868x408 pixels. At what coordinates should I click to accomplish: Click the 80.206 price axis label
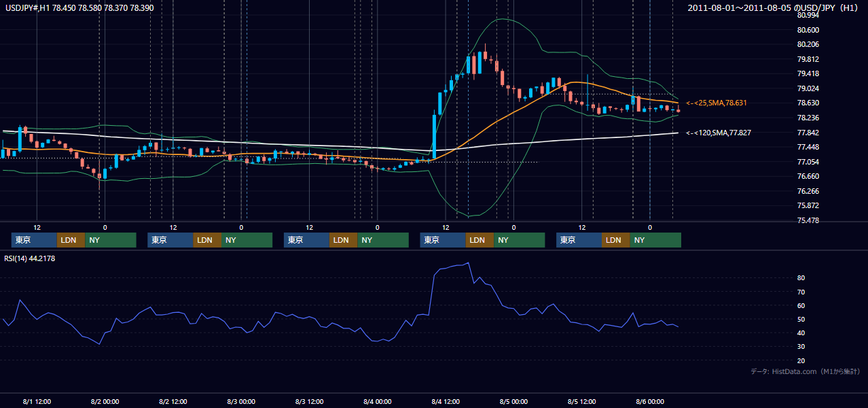[x=808, y=44]
